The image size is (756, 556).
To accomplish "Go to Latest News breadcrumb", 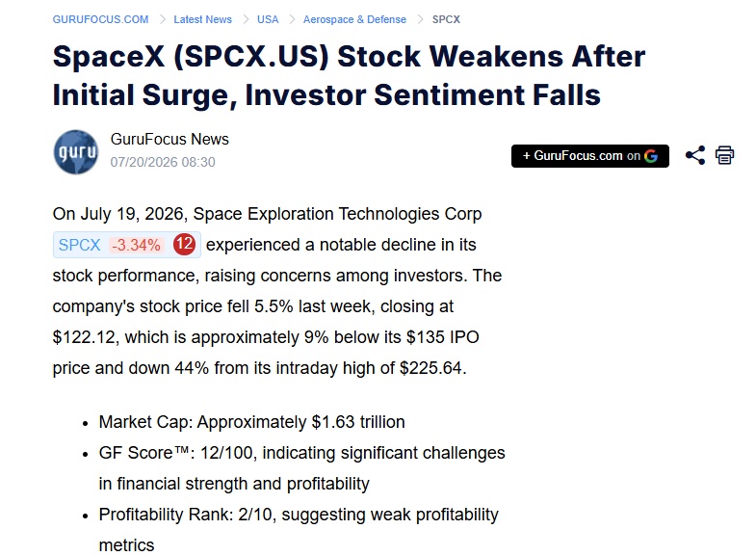I will pos(202,19).
